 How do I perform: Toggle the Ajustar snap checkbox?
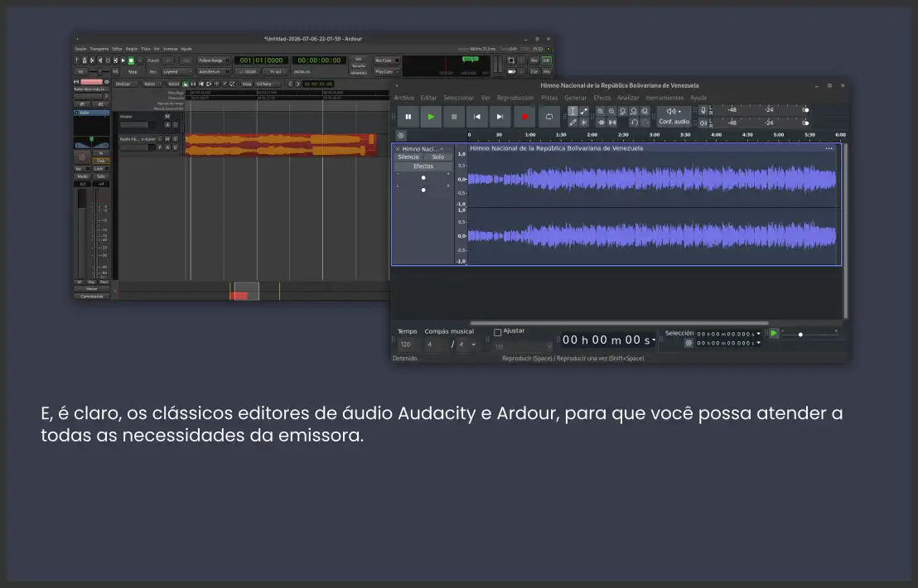[498, 332]
